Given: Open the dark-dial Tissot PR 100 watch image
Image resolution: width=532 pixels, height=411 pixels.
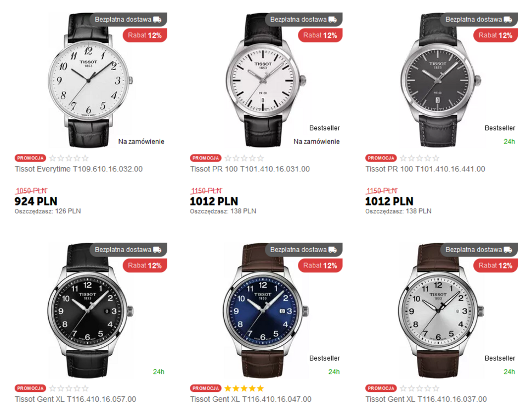Looking at the screenshot, I should pyautogui.click(x=441, y=81).
